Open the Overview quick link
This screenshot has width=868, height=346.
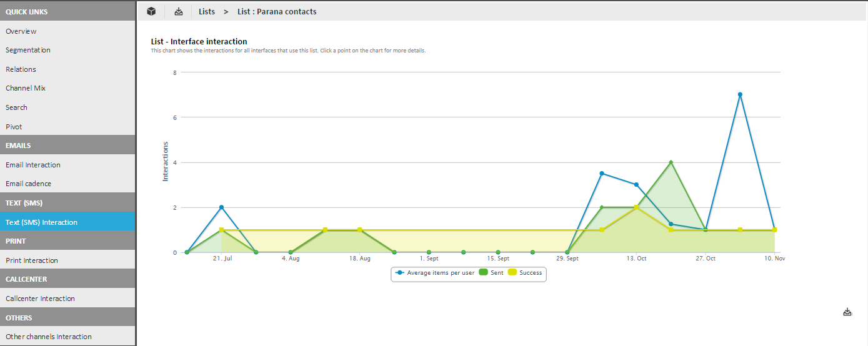tap(21, 31)
